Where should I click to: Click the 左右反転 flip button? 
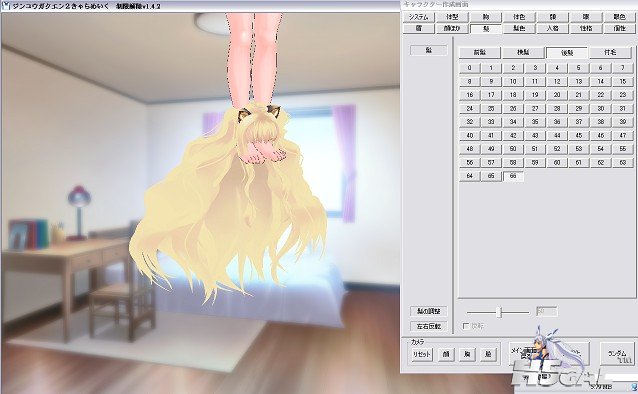pos(429,326)
